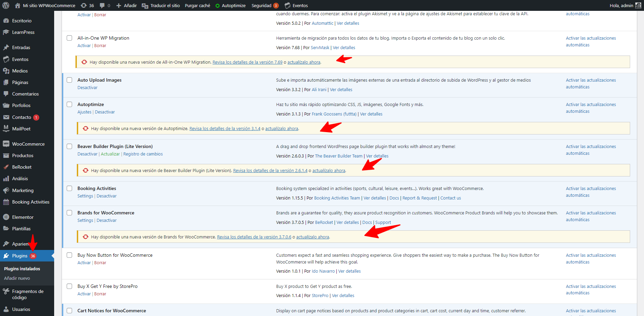The height and width of the screenshot is (316, 644).
Task: Click Ver detalles for Buy Now Button plugin
Action: [350, 271]
